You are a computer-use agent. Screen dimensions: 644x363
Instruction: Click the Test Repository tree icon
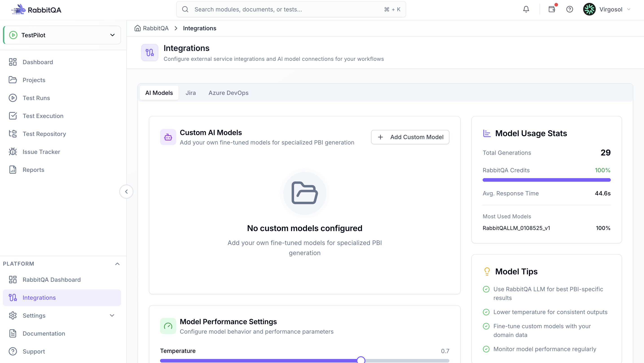13,134
